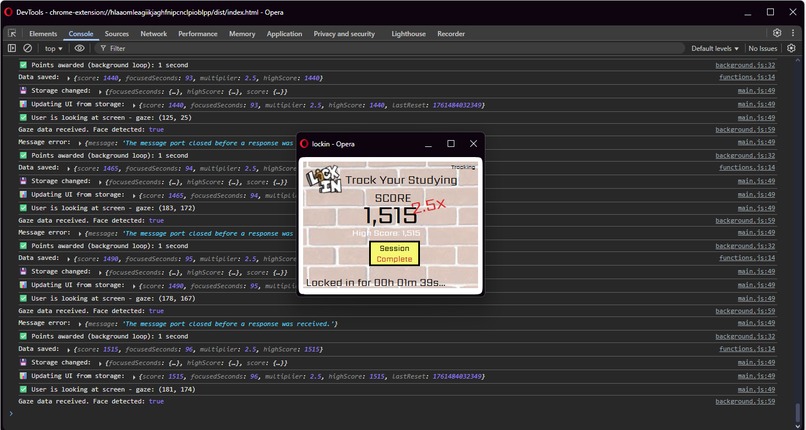
Task: Click the 2.5x multiplier text in popup
Action: 429,205
